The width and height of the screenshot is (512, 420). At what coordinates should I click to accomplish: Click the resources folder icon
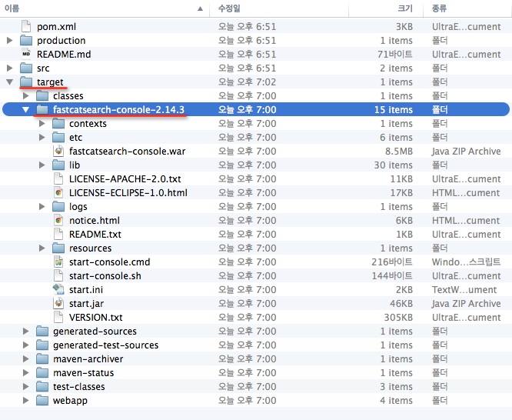point(58,248)
